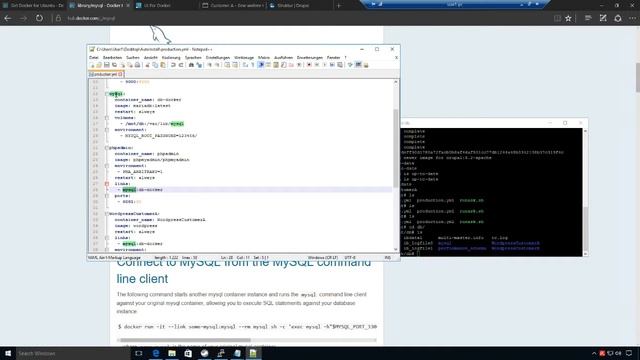Collapse the red links fold marker under phpadmin
This screenshot has width=640, height=360.
click(x=107, y=184)
